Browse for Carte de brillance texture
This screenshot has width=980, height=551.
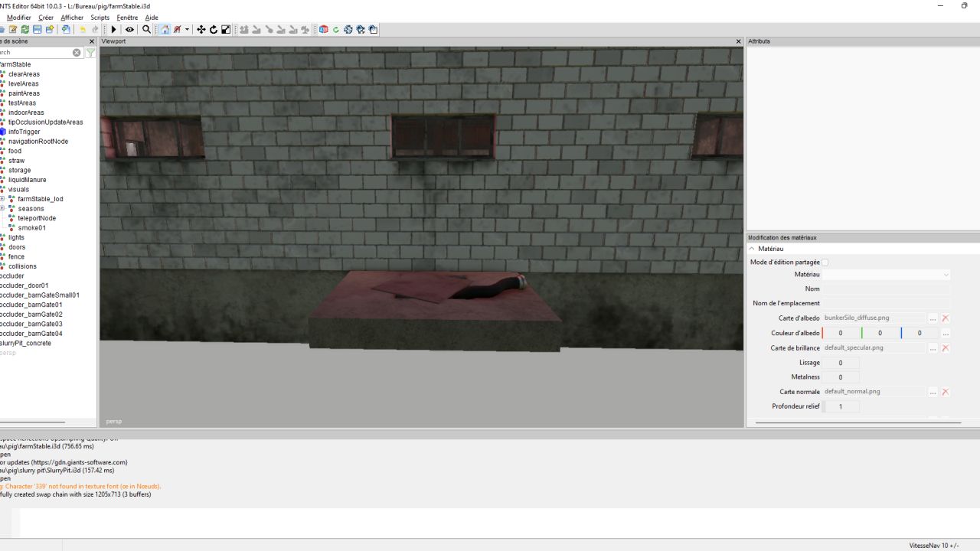(x=933, y=348)
